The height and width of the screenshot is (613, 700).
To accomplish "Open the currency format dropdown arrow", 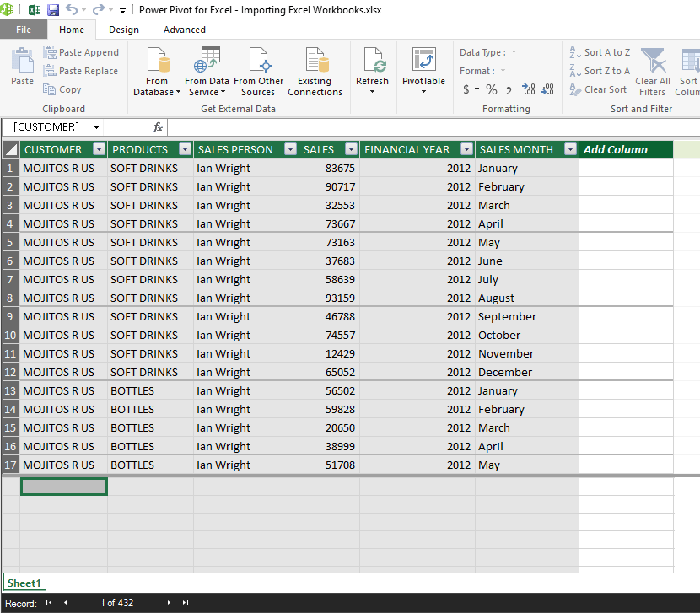I will [477, 89].
